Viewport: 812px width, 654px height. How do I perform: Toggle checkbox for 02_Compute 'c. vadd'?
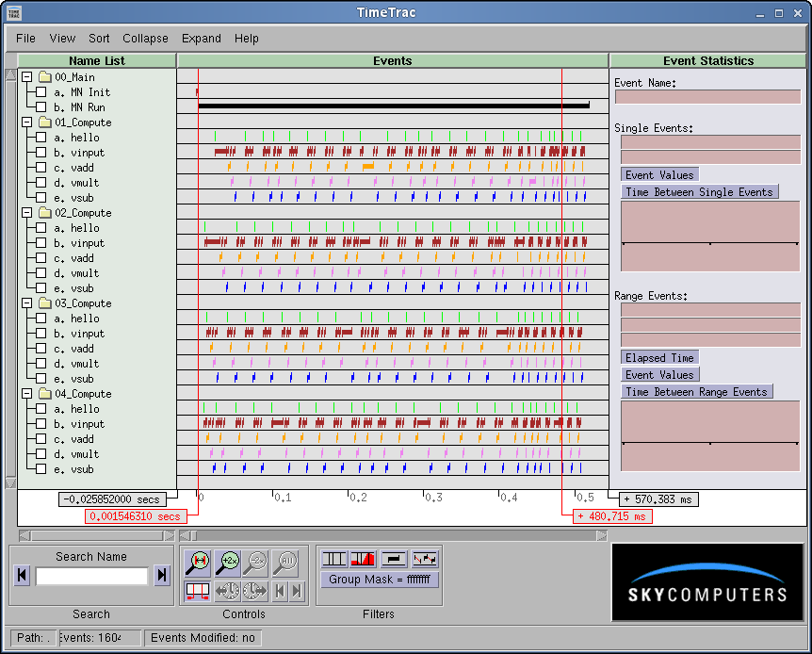(41, 258)
